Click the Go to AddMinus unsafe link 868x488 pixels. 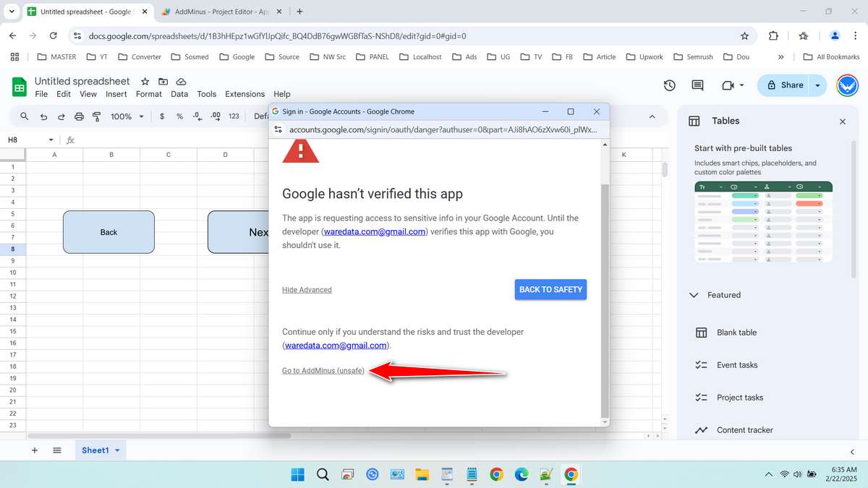coord(323,370)
